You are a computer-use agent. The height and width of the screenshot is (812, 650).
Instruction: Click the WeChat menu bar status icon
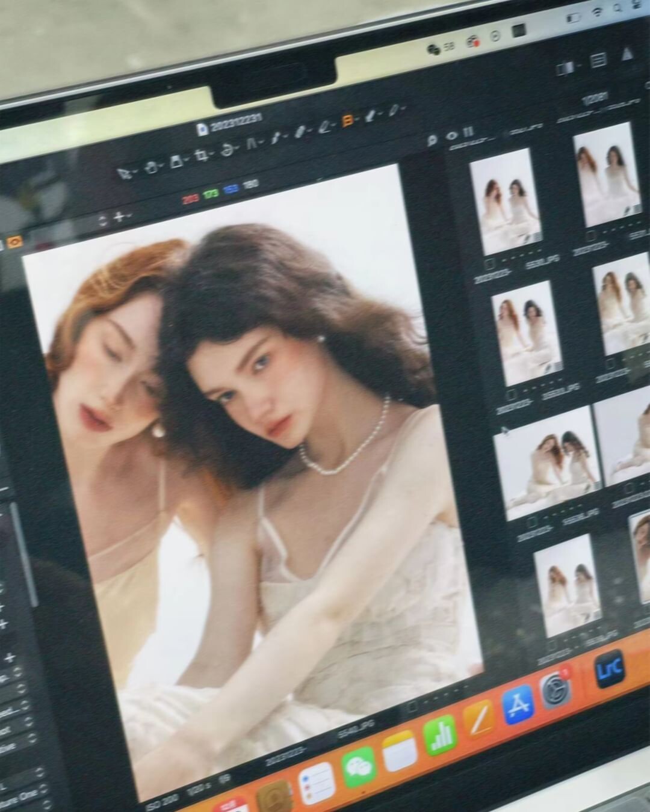(433, 49)
